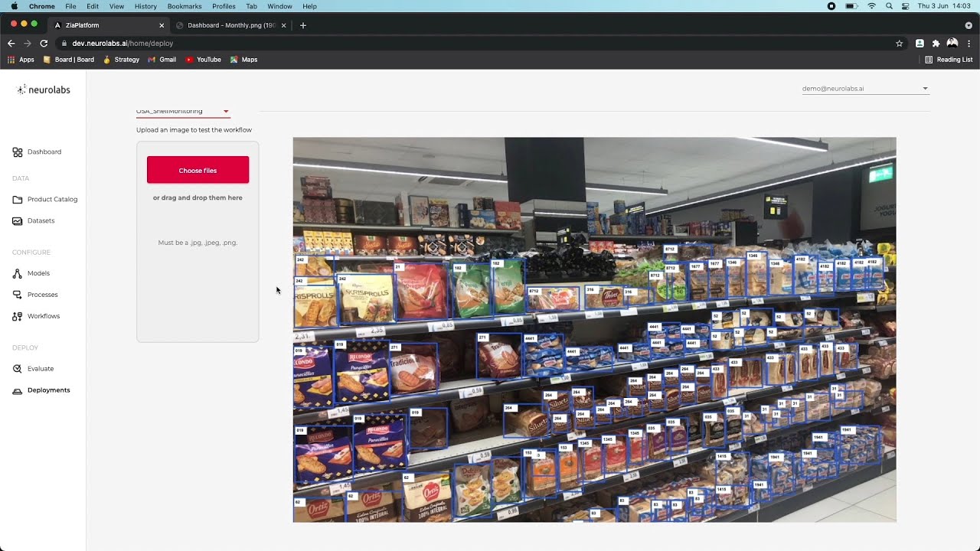The image size is (980, 551).
Task: Click the Product Catalog folder icon
Action: click(18, 200)
